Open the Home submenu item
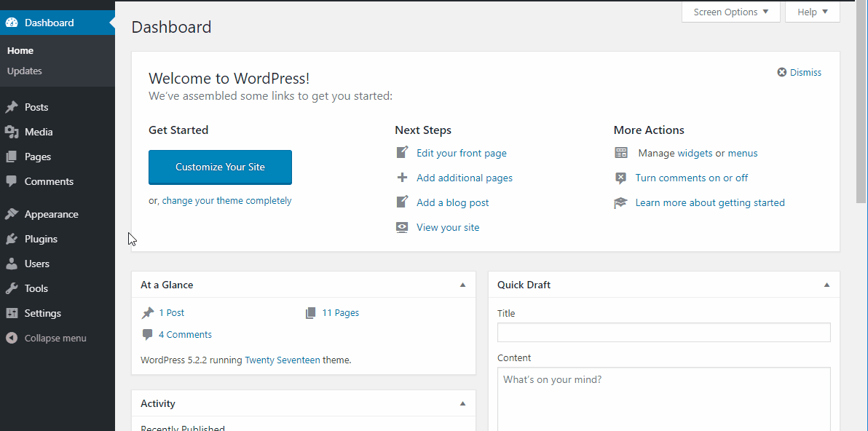This screenshot has width=868, height=431. [20, 51]
